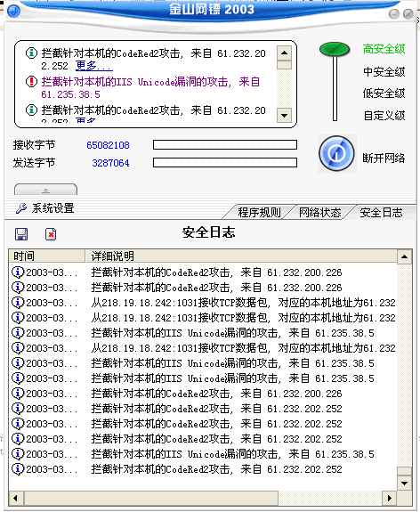Click the blue disconnect network round button
Image resolution: width=420 pixels, height=512 pixels.
coord(336,154)
